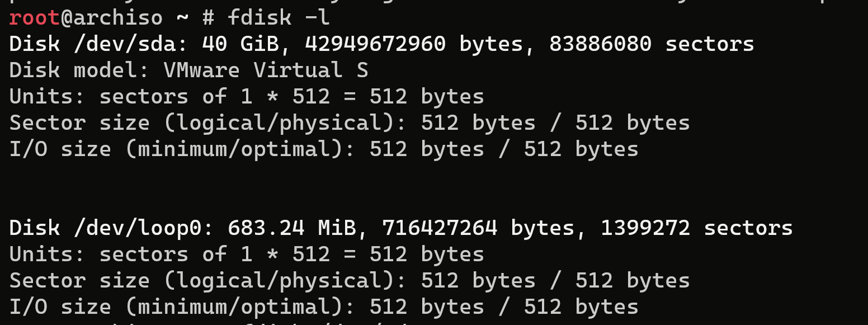Click the VMware Virtual S disk model text
This screenshot has width=868, height=325.
266,70
